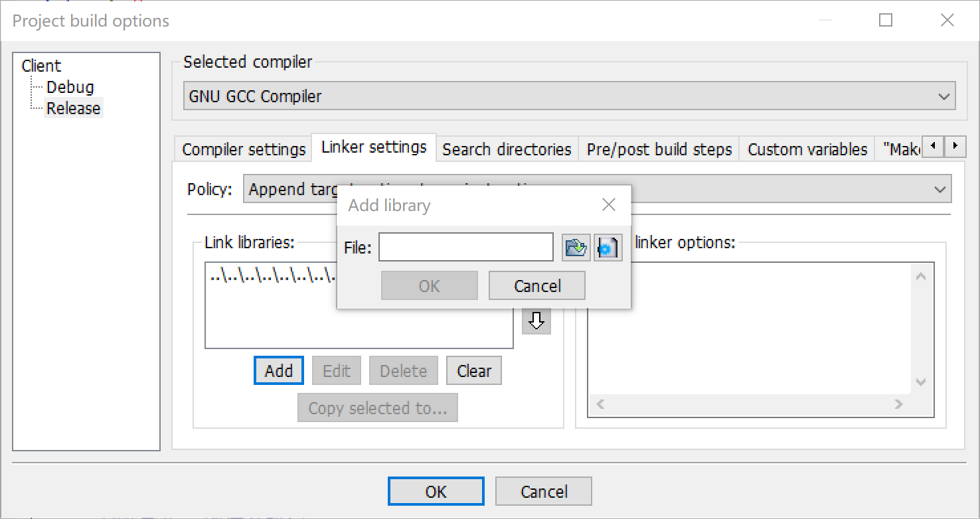Clear the Link libraries list
980x519 pixels.
(x=473, y=370)
